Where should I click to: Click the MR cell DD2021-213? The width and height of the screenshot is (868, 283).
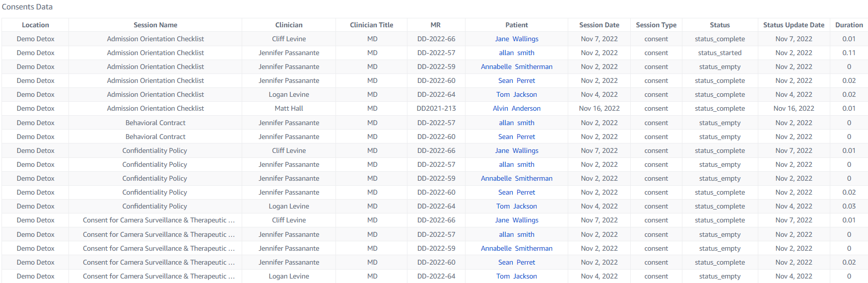(436, 108)
